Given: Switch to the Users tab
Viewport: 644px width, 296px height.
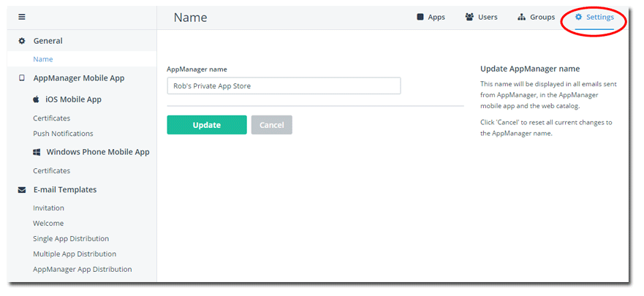Looking at the screenshot, I should [x=481, y=18].
